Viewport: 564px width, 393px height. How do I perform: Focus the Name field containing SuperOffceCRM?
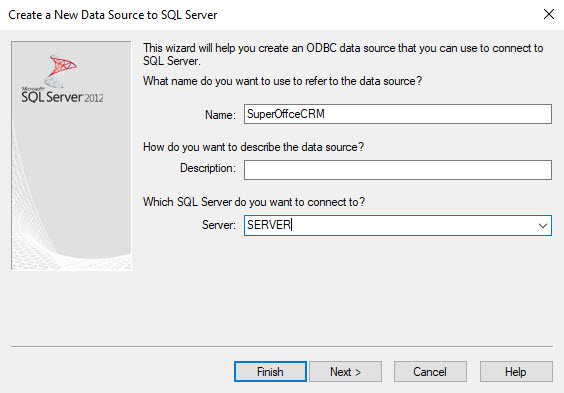coord(398,114)
